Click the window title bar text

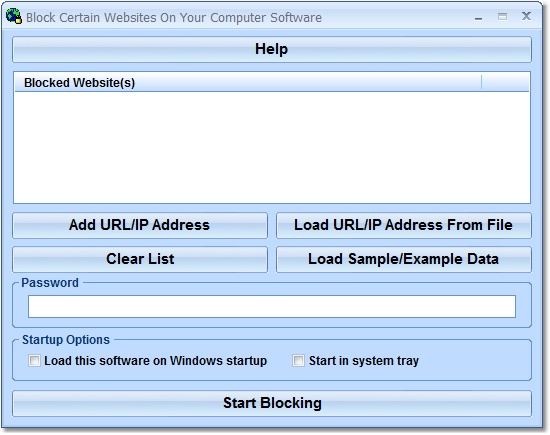(x=174, y=18)
